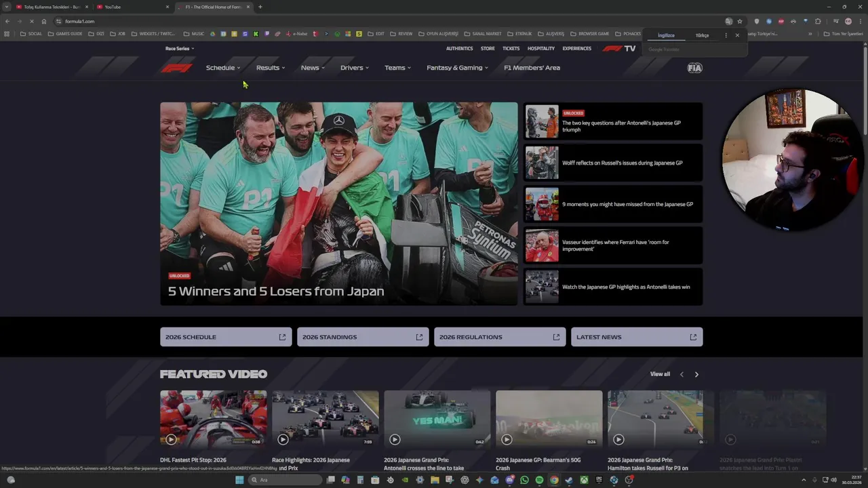Screen dimensions: 868x488
Task: Select Türkçe in the translate popup
Action: [x=702, y=35]
